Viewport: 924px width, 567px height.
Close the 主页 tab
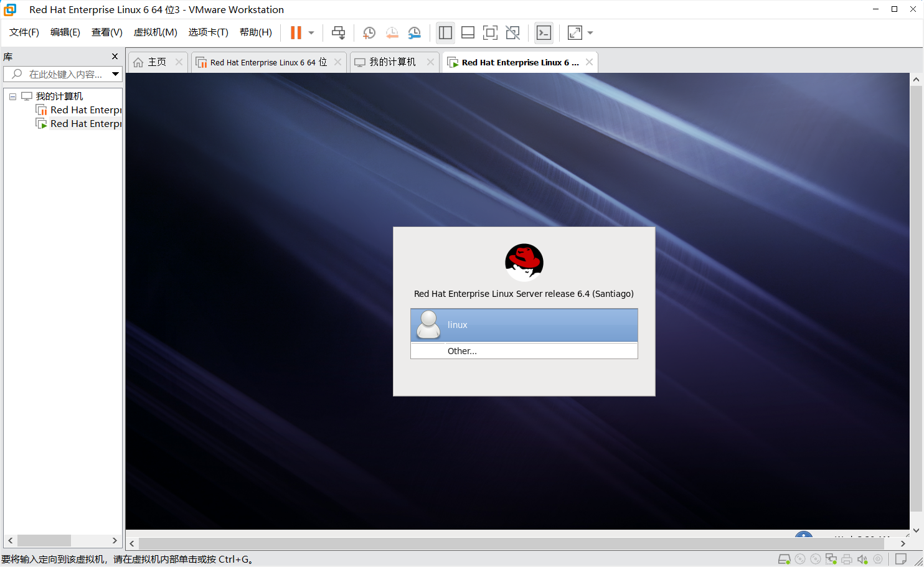[179, 62]
